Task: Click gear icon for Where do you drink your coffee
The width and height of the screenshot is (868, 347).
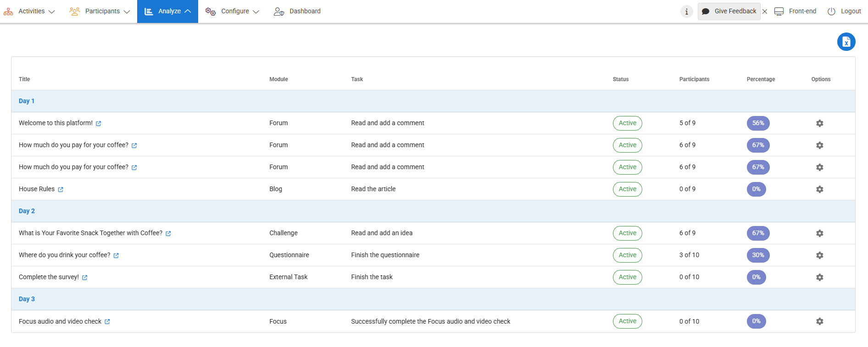Action: point(819,255)
